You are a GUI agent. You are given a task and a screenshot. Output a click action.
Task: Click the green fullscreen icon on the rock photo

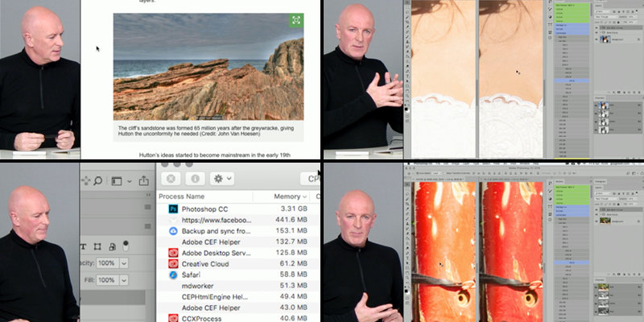[295, 21]
